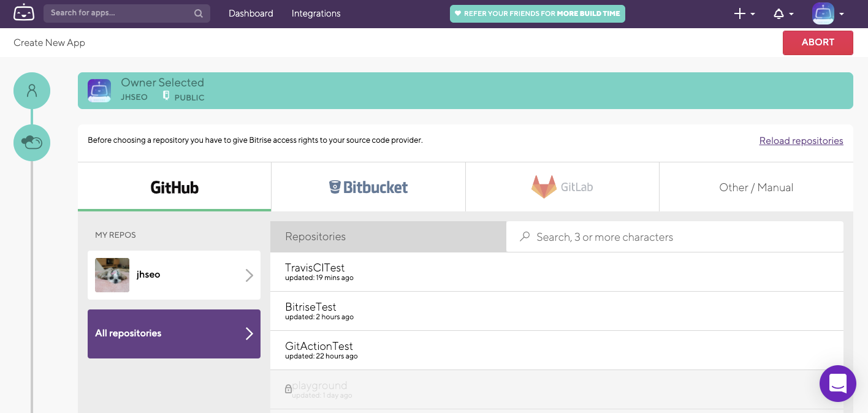Abort the new app creation

818,42
